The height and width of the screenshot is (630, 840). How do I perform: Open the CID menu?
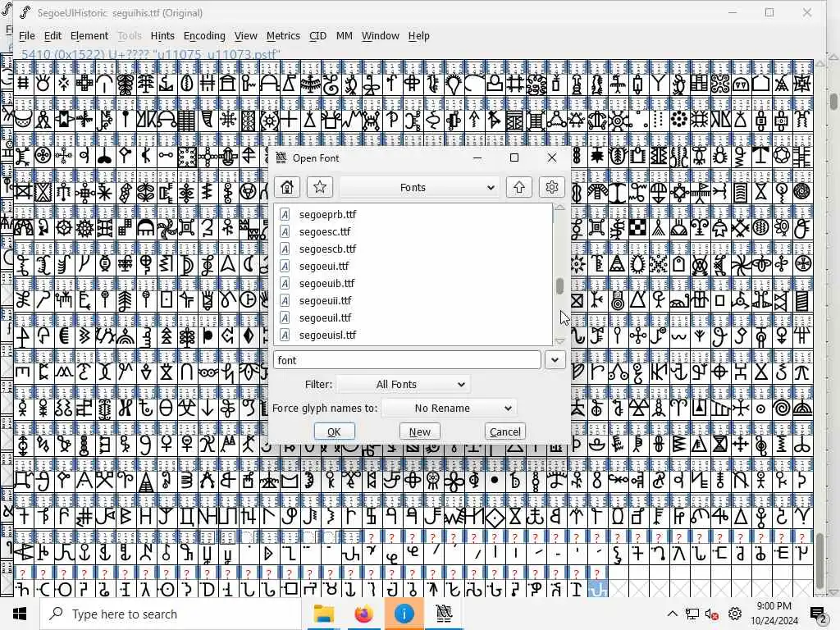317,36
